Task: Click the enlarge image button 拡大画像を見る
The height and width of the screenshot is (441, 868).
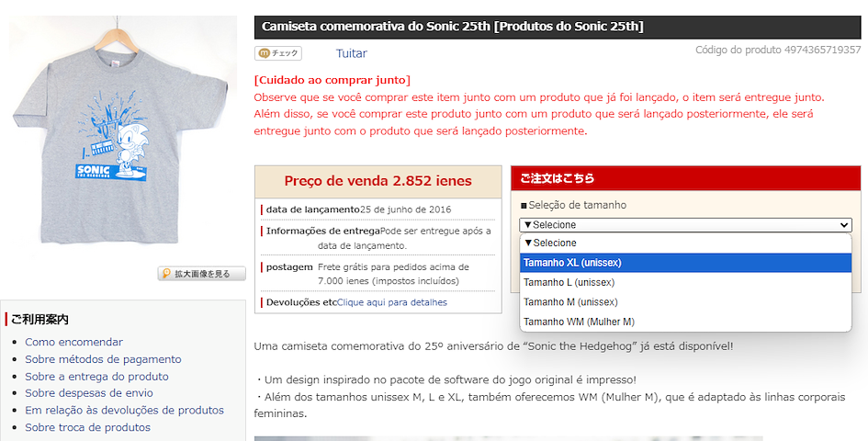Action: point(201,274)
